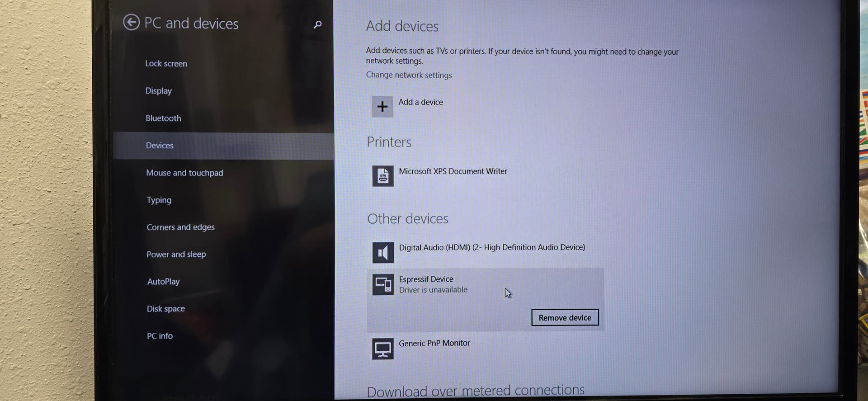Click Microsoft XPS Document Writer text
This screenshot has width=868, height=401.
[453, 171]
